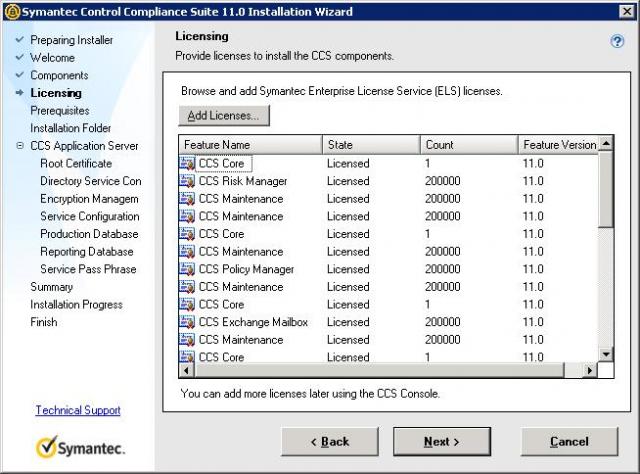Click the CCS Risk Manager license icon

[187, 181]
